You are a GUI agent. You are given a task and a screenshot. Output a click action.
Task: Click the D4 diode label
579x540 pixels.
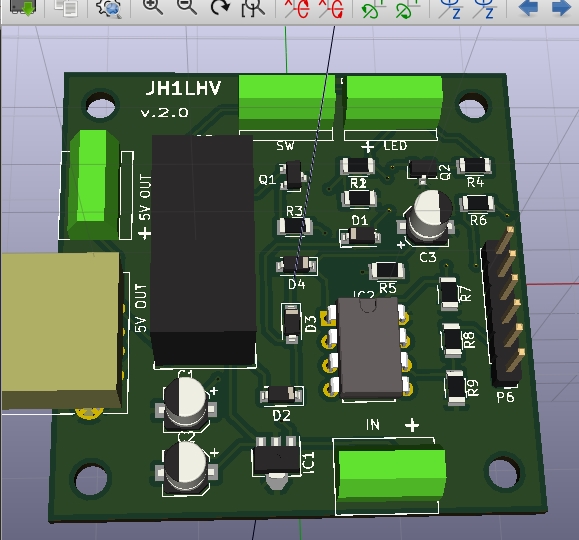[x=297, y=284]
